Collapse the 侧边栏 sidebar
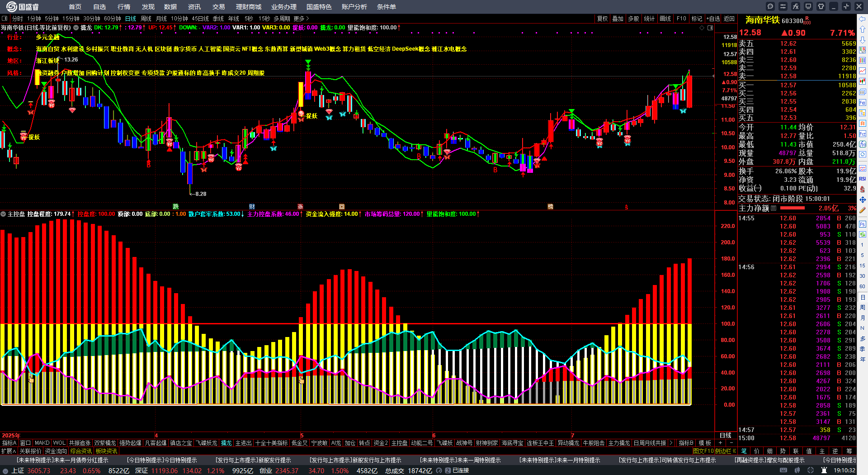 pos(725,451)
